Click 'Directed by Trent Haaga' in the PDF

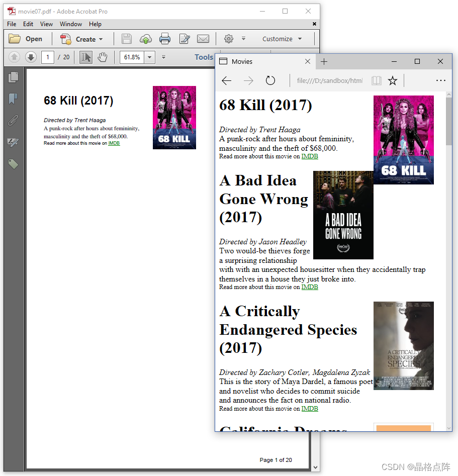pyautogui.click(x=75, y=120)
